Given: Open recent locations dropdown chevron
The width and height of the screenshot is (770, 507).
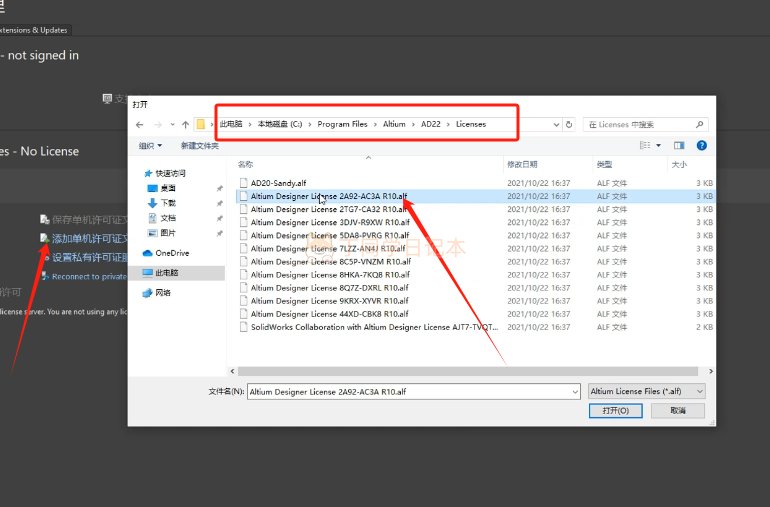Looking at the screenshot, I should coord(172,125).
